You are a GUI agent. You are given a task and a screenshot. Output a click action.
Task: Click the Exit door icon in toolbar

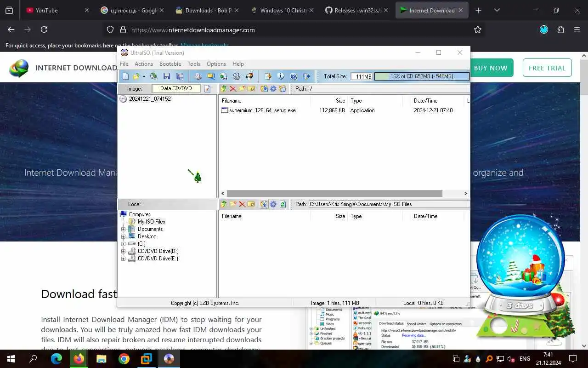(x=306, y=76)
